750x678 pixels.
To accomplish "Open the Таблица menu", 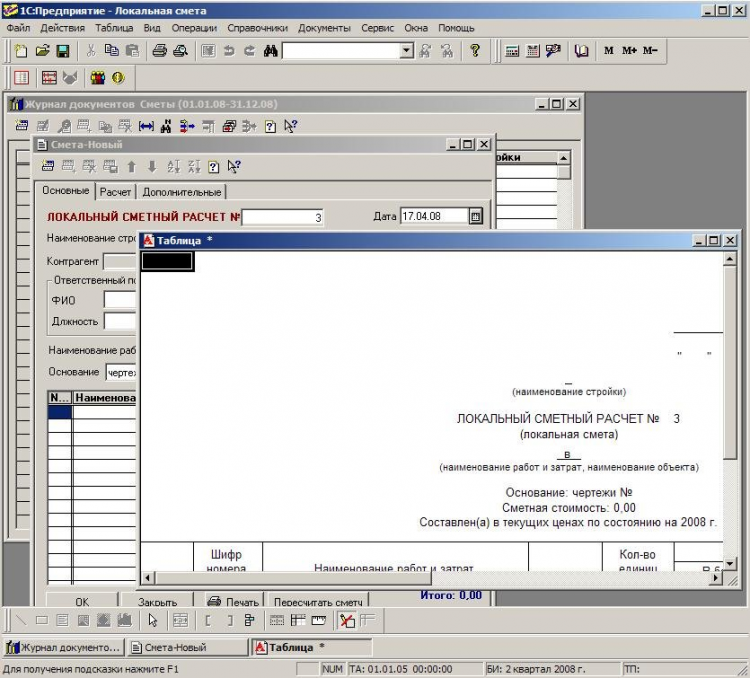I will point(114,28).
